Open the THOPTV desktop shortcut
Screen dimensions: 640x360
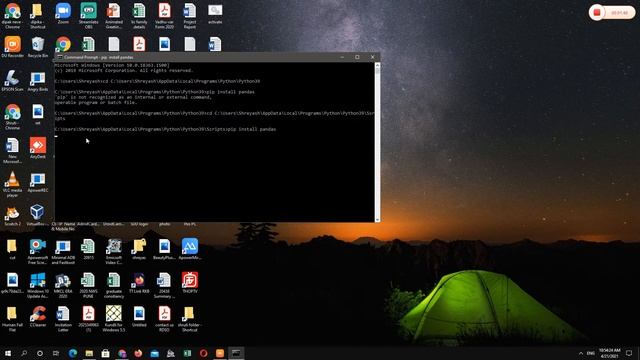(x=190, y=283)
